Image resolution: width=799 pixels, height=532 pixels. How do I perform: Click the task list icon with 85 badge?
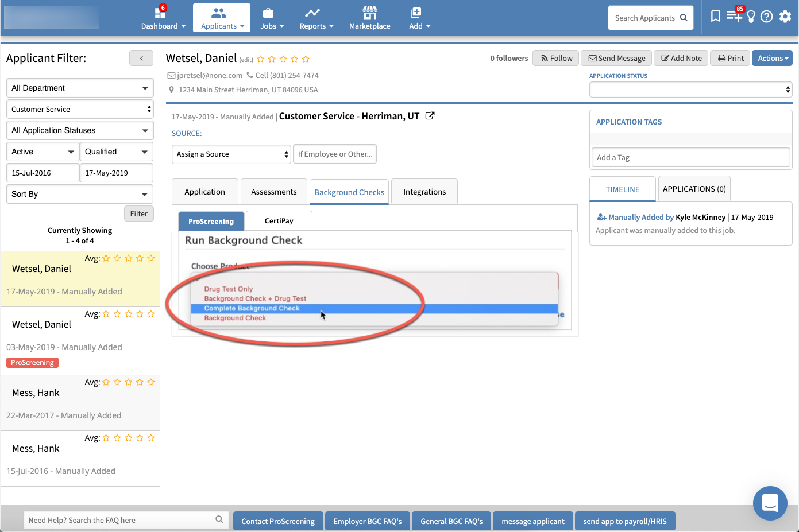pyautogui.click(x=734, y=17)
